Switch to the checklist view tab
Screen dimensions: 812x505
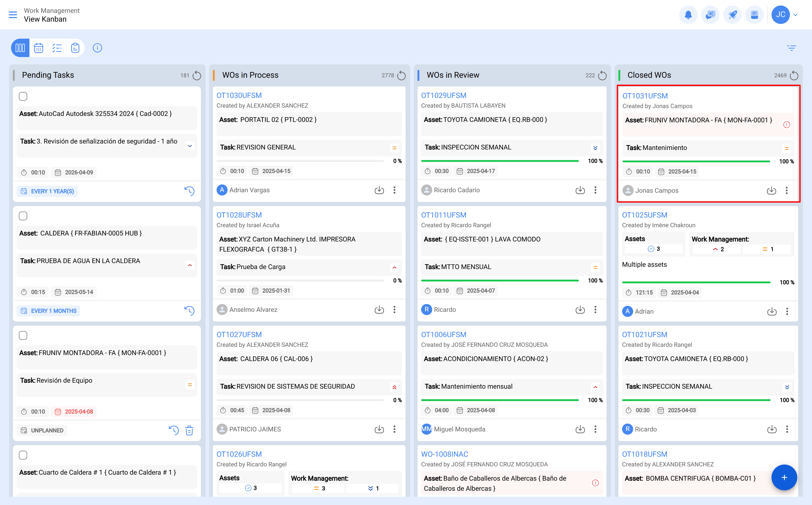point(57,48)
